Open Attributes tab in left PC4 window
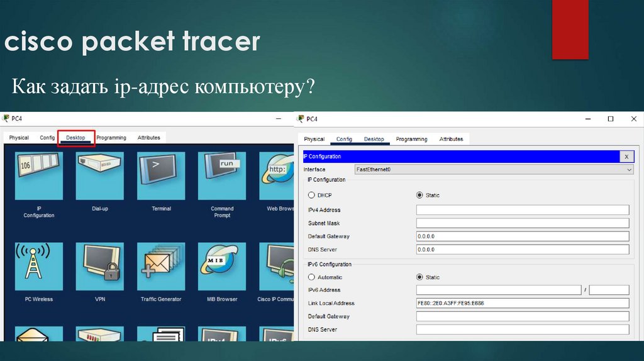 [148, 138]
